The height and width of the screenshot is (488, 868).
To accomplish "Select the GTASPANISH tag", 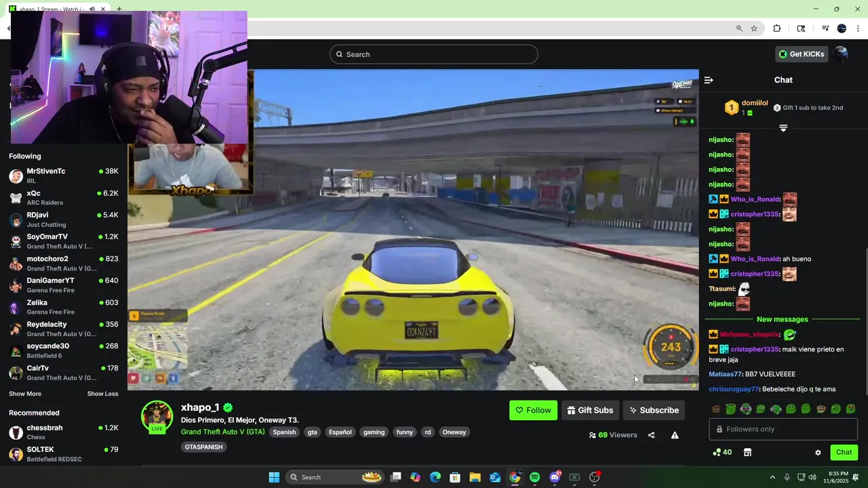I will [203, 447].
